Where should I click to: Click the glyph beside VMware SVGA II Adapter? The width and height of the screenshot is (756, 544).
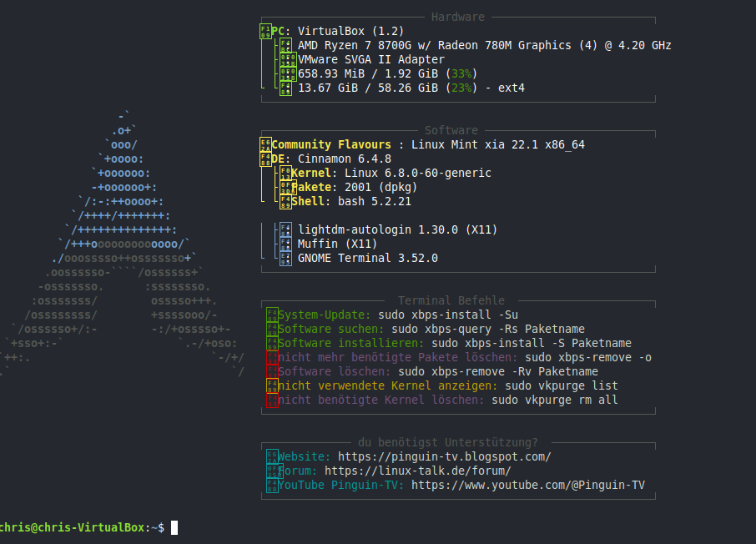(x=286, y=60)
